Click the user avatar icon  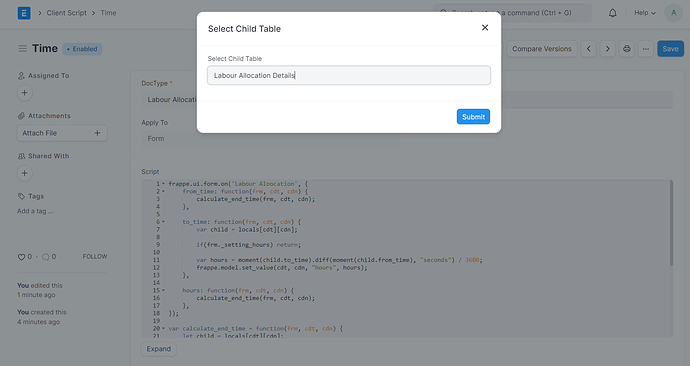(x=673, y=13)
